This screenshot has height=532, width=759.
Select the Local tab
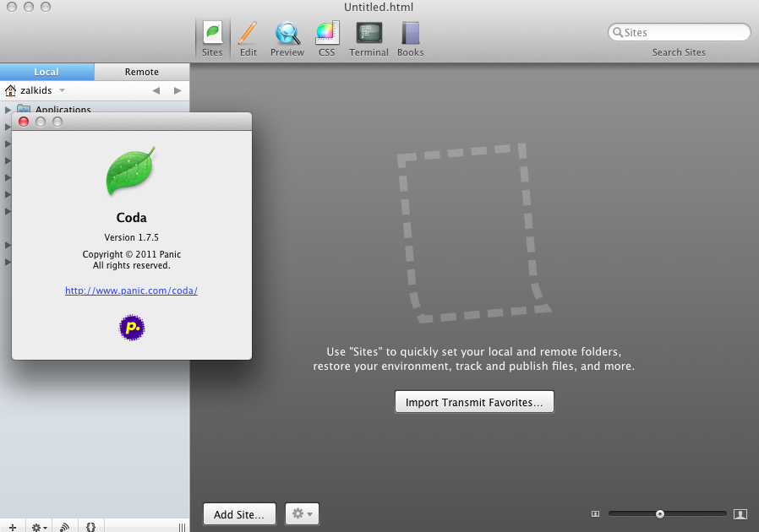(x=46, y=72)
